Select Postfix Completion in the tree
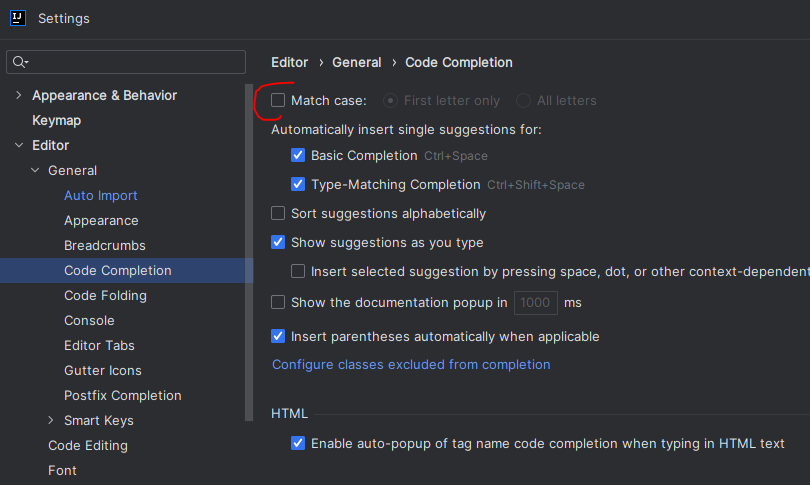This screenshot has width=810, height=485. 123,396
